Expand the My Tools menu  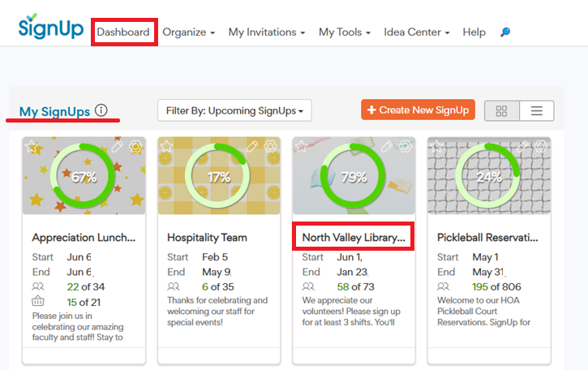pyautogui.click(x=345, y=32)
